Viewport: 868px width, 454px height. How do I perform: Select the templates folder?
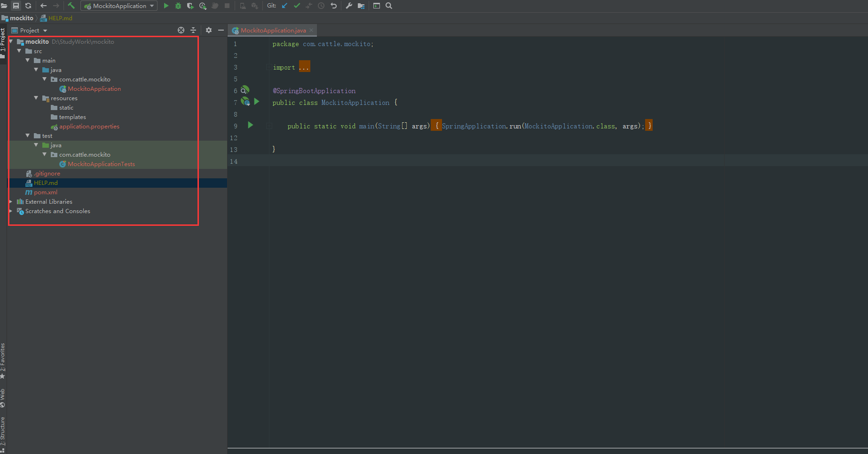(72, 117)
